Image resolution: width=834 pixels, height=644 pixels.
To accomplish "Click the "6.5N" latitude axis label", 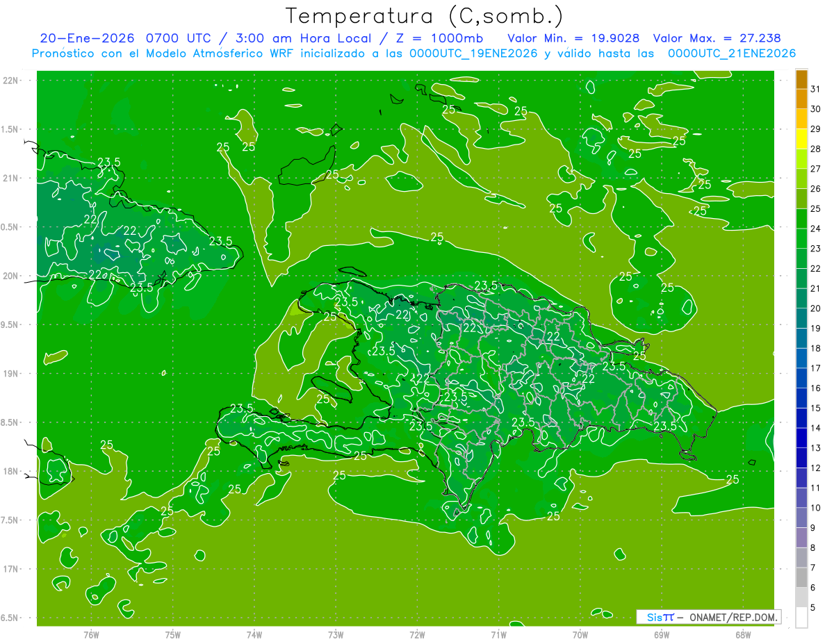I will [x=10, y=618].
